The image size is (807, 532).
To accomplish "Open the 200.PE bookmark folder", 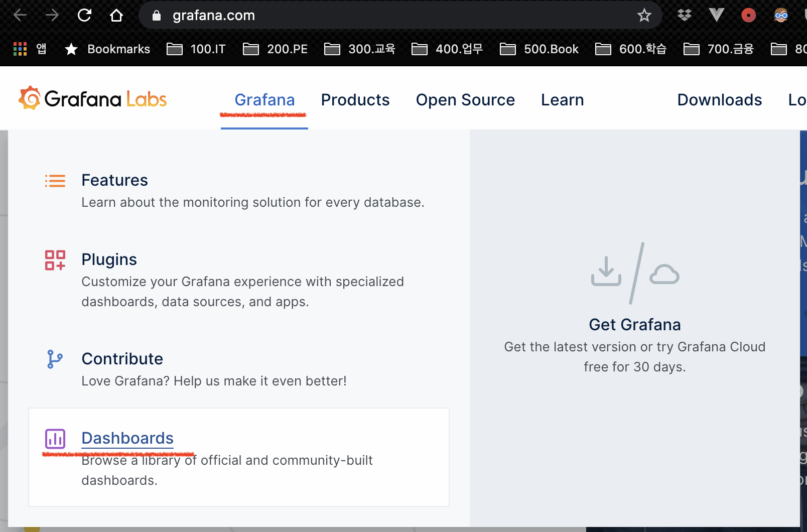I will click(x=275, y=49).
